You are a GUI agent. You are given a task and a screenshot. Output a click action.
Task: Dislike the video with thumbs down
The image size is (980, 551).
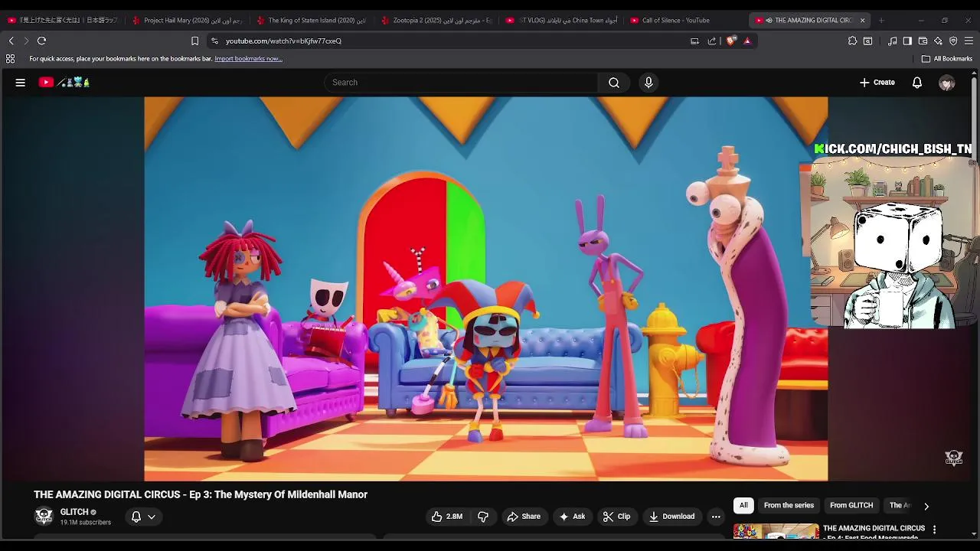pos(483,517)
